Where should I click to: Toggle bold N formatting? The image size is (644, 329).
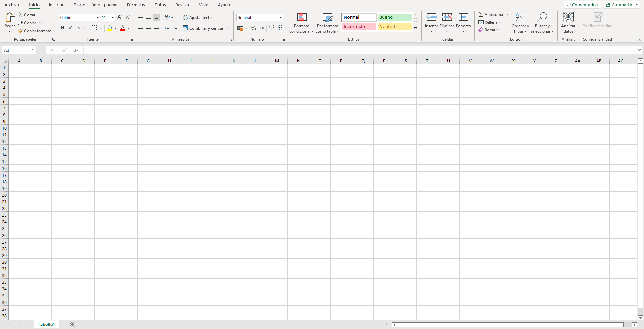click(62, 28)
